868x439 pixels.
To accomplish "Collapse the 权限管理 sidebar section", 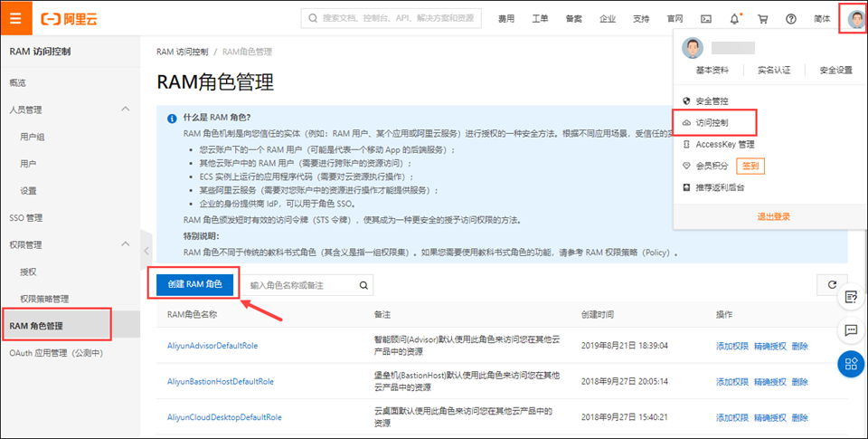I will point(125,244).
